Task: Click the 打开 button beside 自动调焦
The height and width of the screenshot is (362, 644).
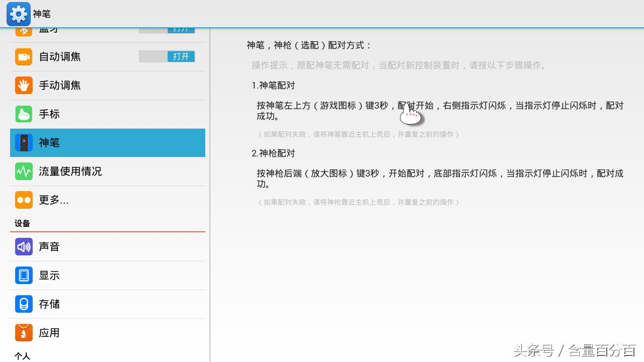Action: [181, 56]
